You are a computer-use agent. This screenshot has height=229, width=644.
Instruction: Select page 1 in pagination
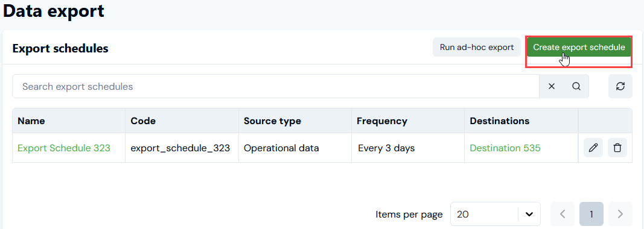point(591,214)
